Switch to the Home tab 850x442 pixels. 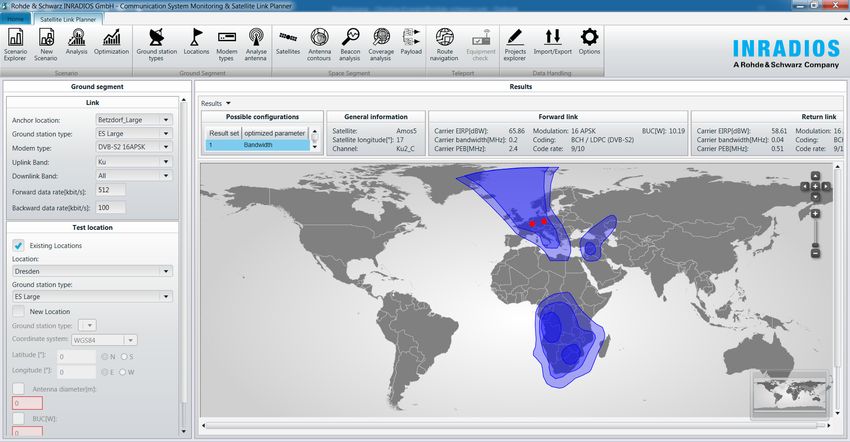[x=15, y=19]
